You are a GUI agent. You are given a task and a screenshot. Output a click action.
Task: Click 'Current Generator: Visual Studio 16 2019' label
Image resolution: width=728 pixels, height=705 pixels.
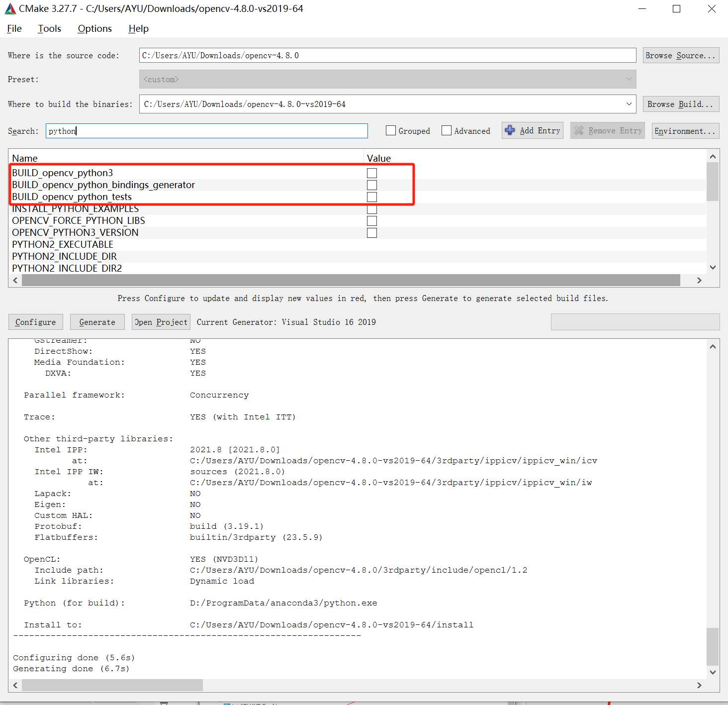pyautogui.click(x=286, y=322)
